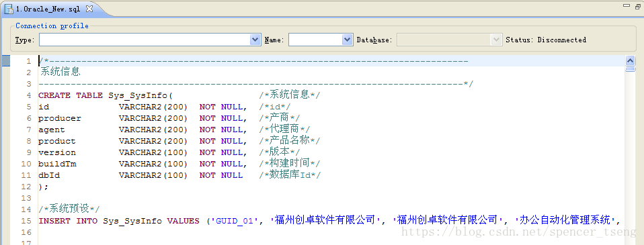Viewport: 644px width, 245px height.
Task: Click the 'GUID_01' string literal
Action: click(x=235, y=221)
